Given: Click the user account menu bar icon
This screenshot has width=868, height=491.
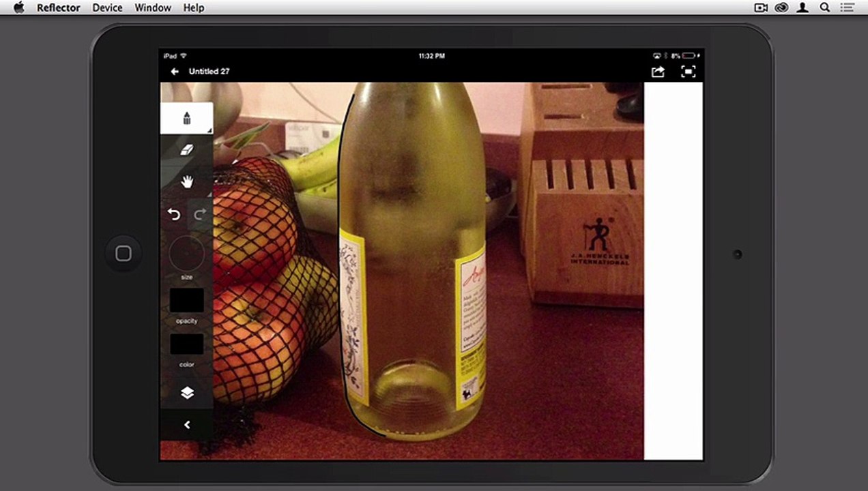Looking at the screenshot, I should click(804, 8).
